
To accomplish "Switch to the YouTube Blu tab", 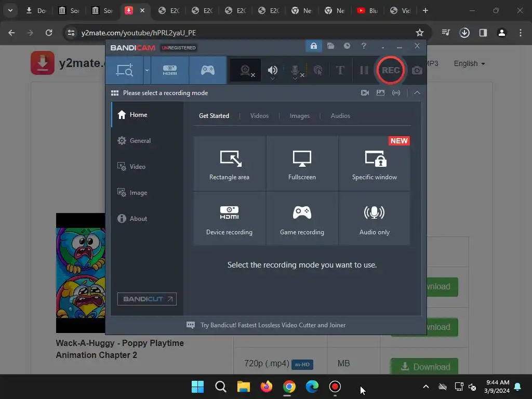I will 367,10.
